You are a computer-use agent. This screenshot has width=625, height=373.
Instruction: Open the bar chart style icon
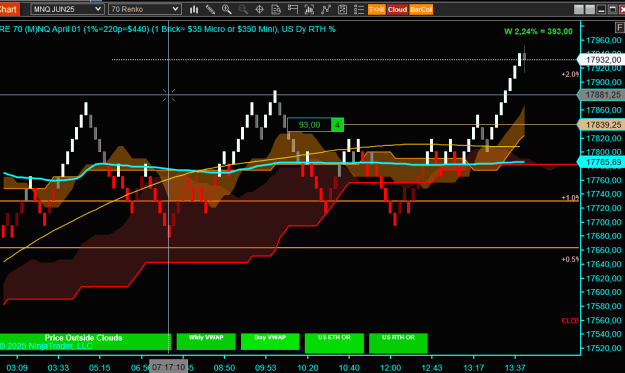tap(194, 9)
